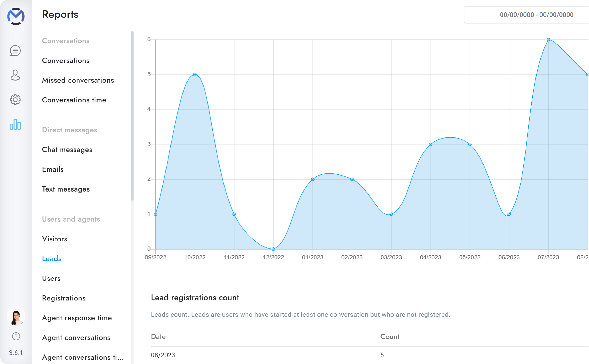This screenshot has width=589, height=364.
Task: Select the reports bar chart icon
Action: click(15, 125)
